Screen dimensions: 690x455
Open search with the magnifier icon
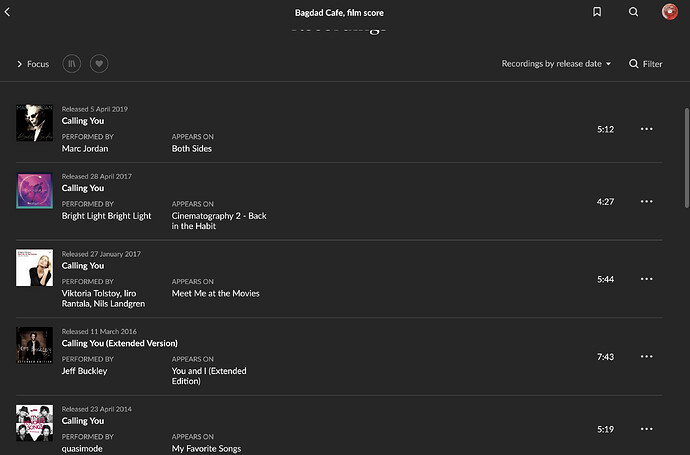tap(633, 12)
